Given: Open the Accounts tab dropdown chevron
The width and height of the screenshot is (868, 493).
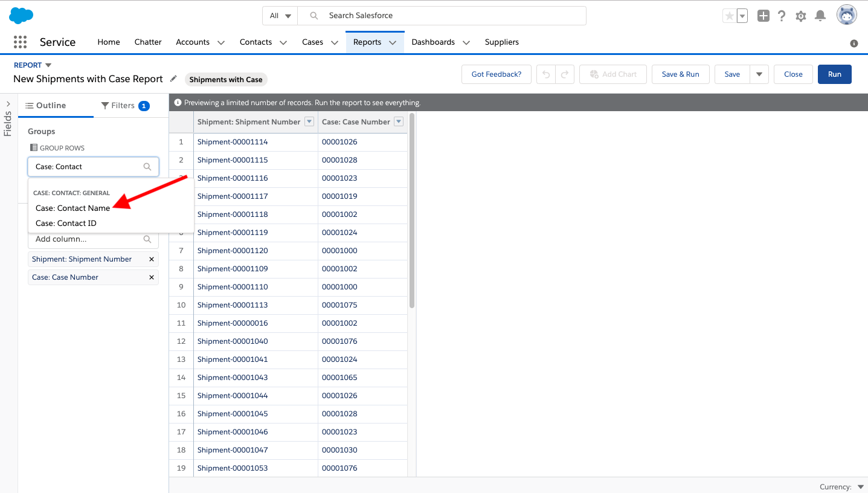Looking at the screenshot, I should (221, 42).
